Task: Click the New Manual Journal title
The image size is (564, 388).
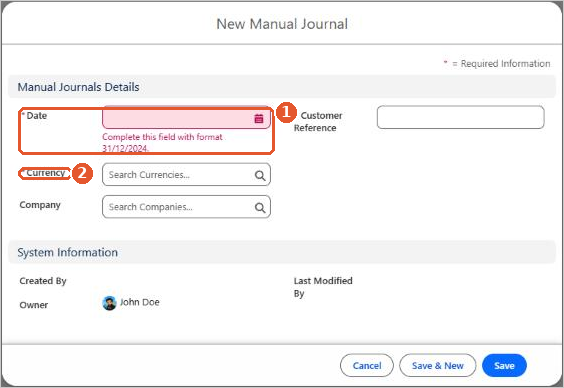Action: coord(282,24)
